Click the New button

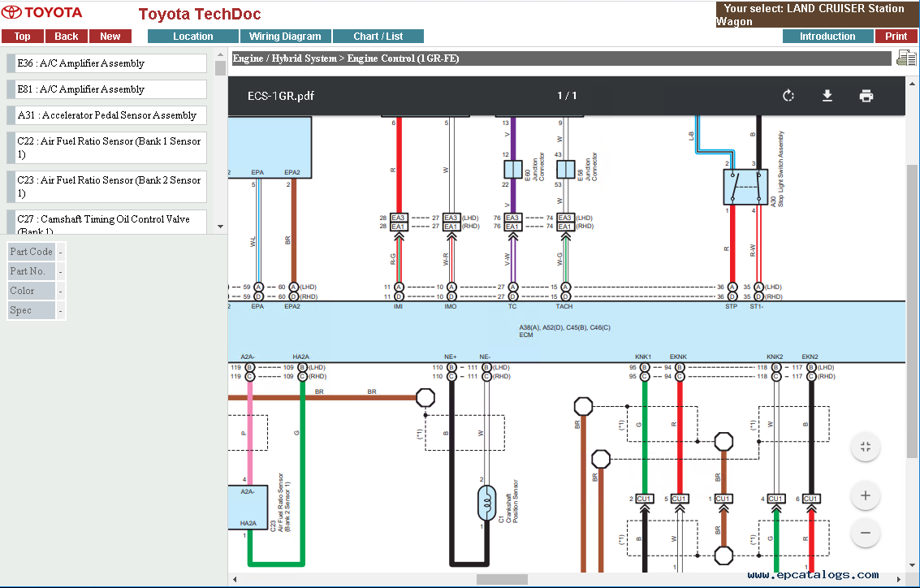pyautogui.click(x=110, y=37)
